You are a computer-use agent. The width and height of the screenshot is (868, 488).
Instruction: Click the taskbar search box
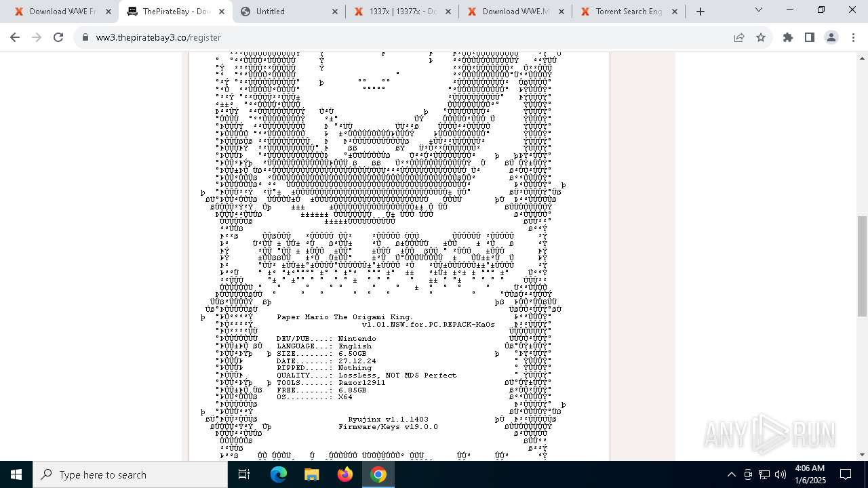pos(130,474)
